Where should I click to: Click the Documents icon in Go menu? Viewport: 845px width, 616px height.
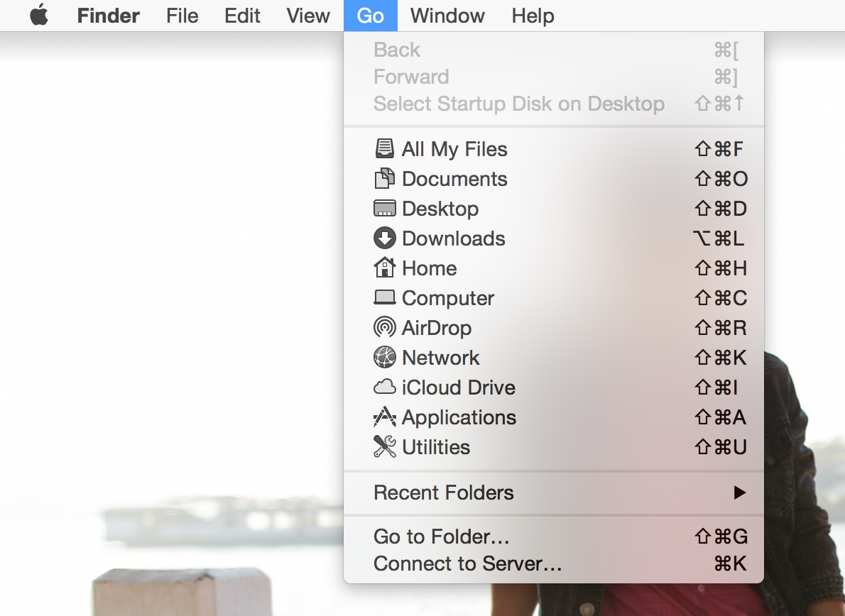coord(384,179)
